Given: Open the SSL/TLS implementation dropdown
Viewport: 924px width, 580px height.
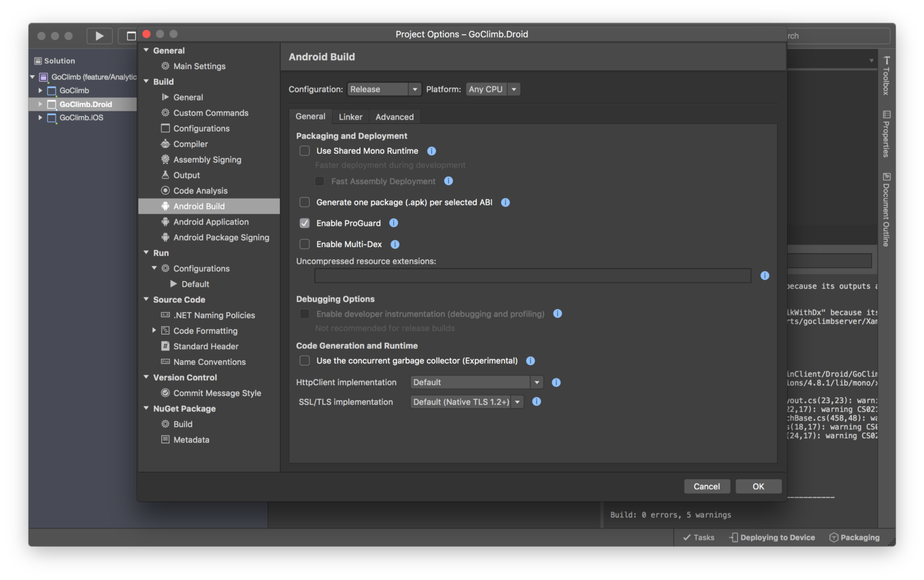Looking at the screenshot, I should tap(467, 402).
